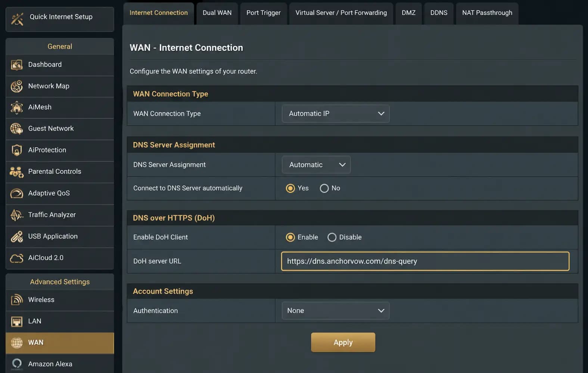
Task: Click the 'DNS over HTTPS (DoH)' heading
Action: click(x=174, y=218)
